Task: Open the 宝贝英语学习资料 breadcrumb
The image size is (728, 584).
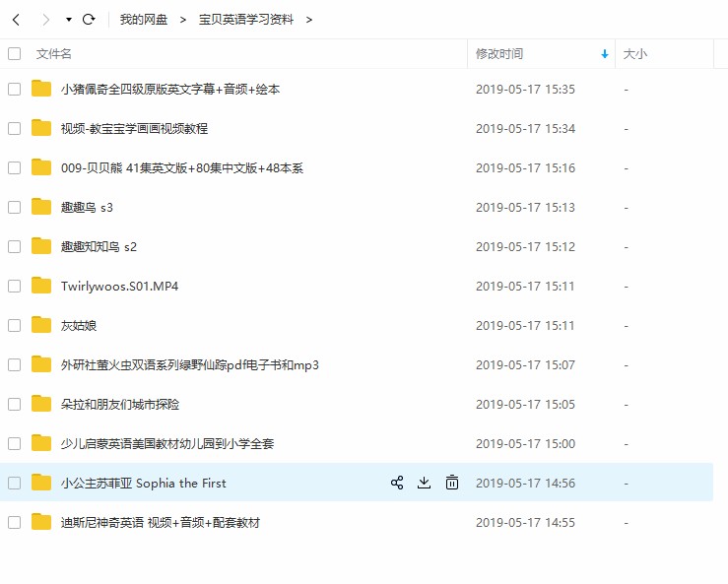Action: pos(246,20)
